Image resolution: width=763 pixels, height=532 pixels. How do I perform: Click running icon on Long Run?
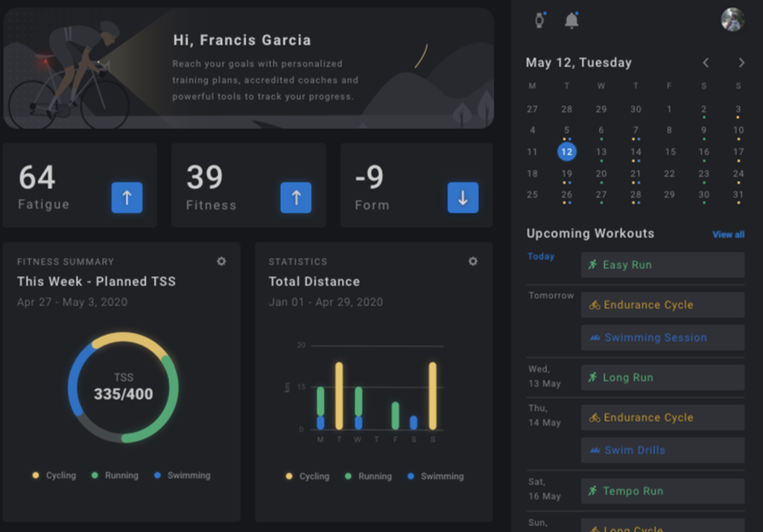click(592, 377)
